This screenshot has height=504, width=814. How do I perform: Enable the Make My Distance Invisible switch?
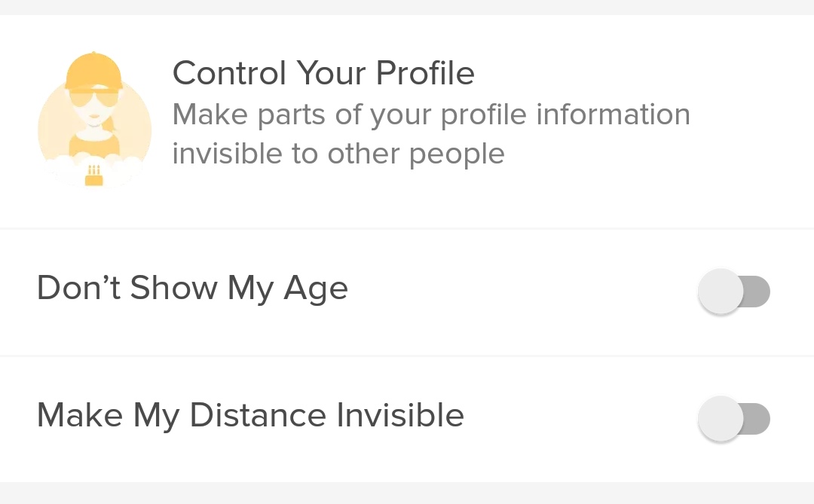pos(733,419)
